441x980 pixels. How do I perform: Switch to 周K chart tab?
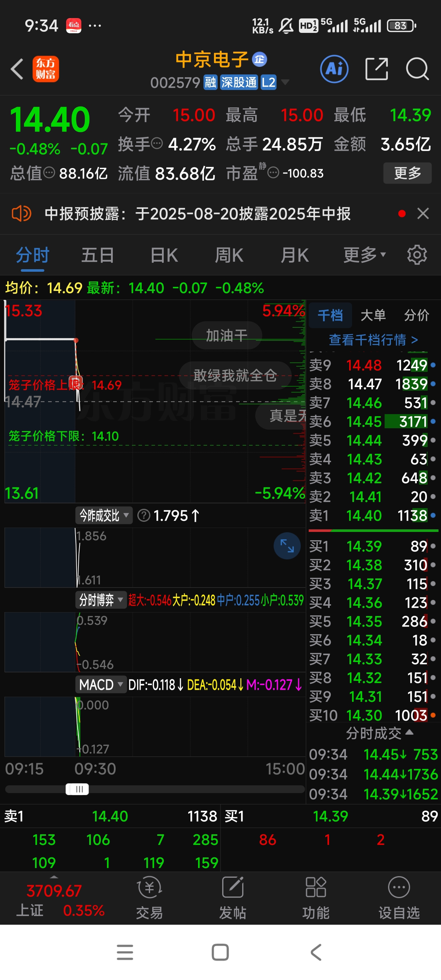[229, 255]
